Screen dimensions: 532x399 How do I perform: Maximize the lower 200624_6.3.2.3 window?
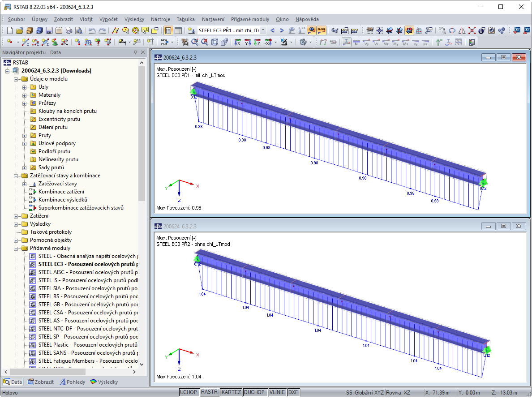pyautogui.click(x=503, y=226)
